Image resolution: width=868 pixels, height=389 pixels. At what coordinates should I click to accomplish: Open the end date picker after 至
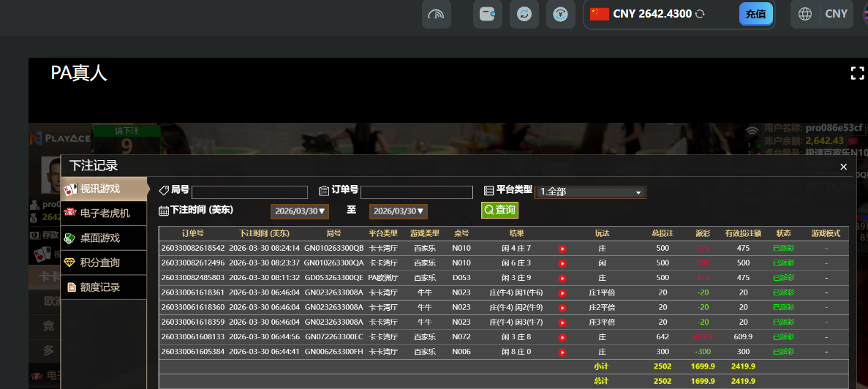398,211
